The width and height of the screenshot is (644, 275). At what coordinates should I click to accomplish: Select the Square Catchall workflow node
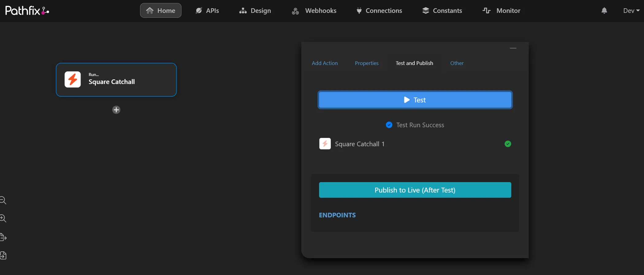(116, 80)
